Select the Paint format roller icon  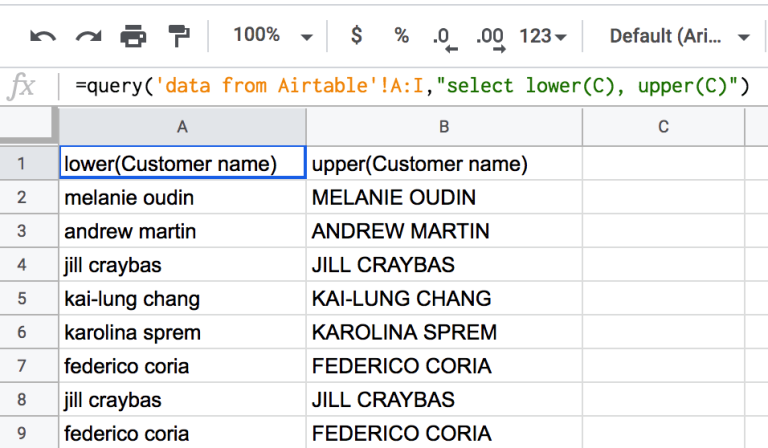coord(179,37)
